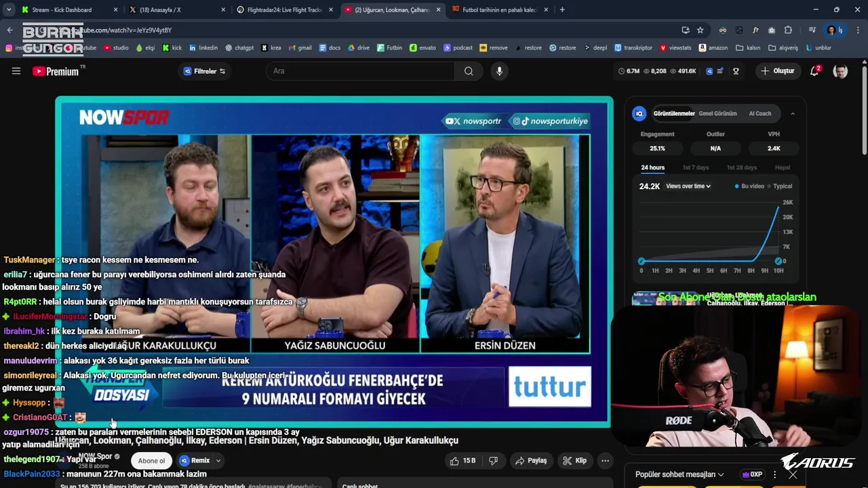Click the 0XP badge button

pos(753,474)
